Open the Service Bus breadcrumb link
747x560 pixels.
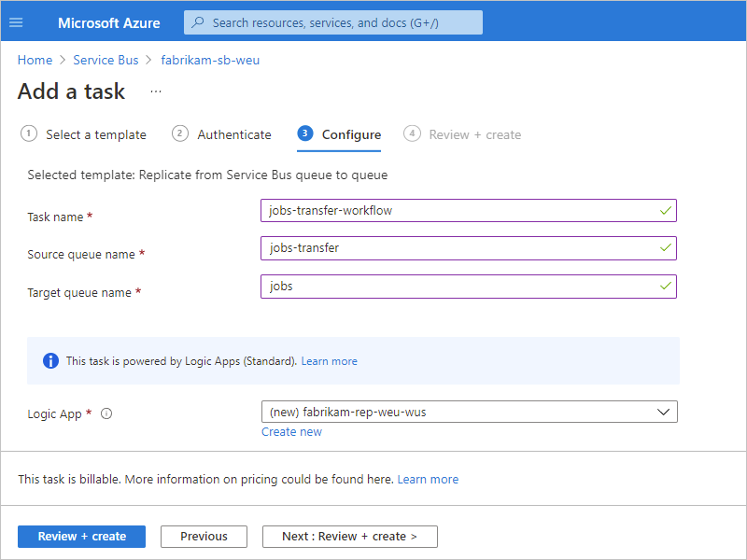(106, 60)
